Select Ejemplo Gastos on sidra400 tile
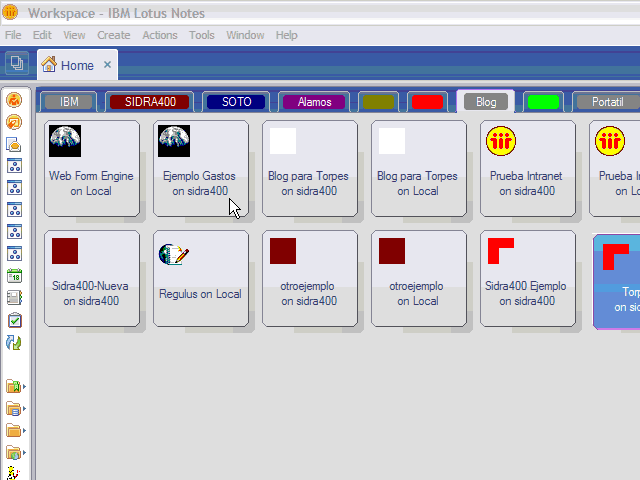Viewport: 640px width, 480px height. click(201, 168)
